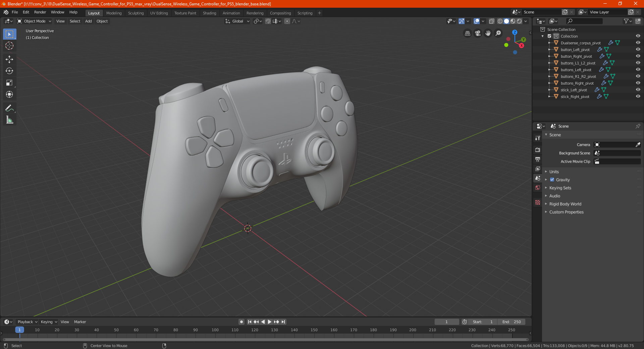Hide Dualsense_corpus_pivot in viewport

(x=638, y=43)
